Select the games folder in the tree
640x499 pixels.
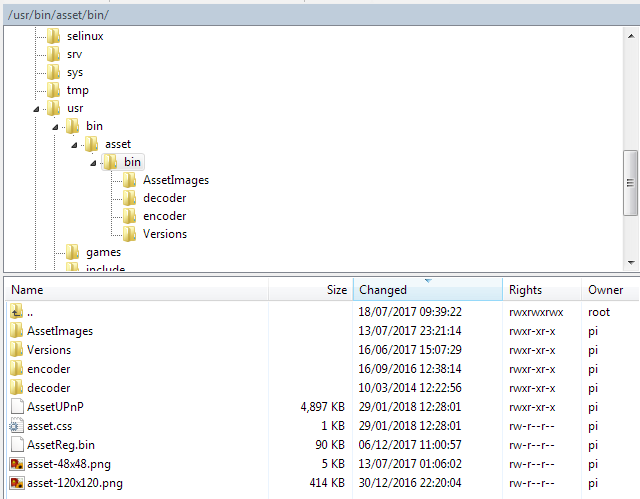pos(103,252)
